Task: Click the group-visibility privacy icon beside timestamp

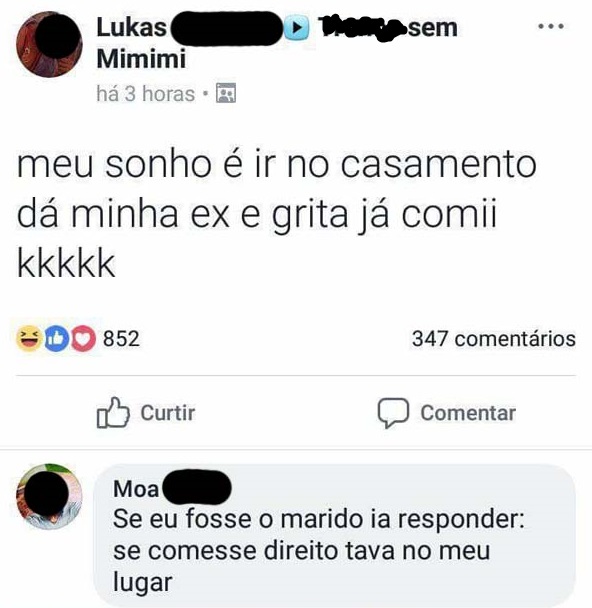Action: click(x=226, y=93)
